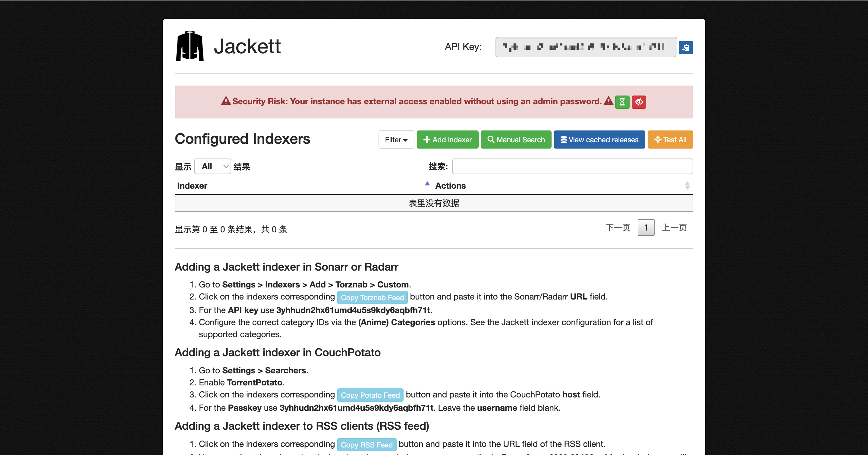Expand the Filter dropdown
Screen dimensions: 868x455
point(396,140)
